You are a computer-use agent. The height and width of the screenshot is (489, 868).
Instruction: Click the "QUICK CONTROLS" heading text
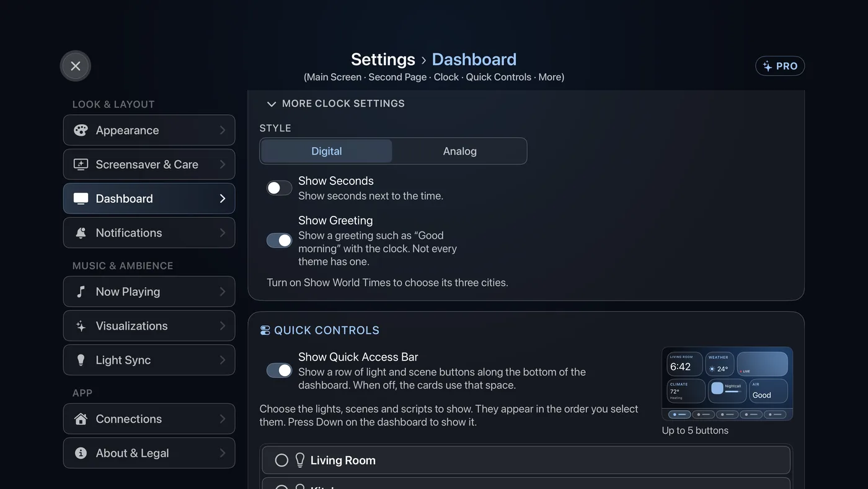click(327, 330)
